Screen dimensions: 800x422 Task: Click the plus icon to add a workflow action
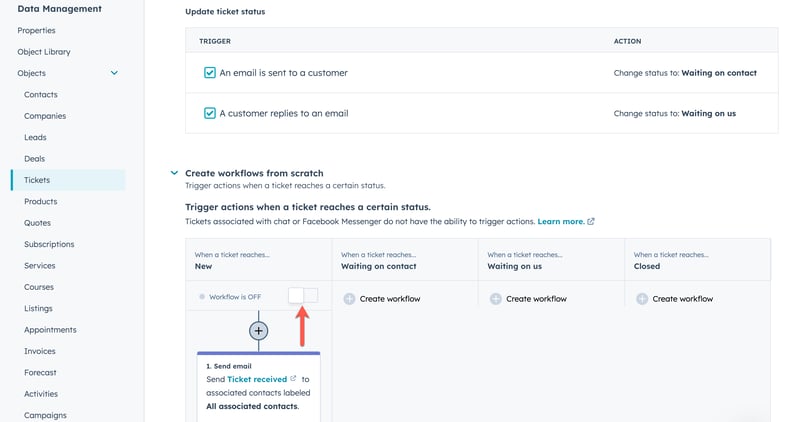(259, 331)
